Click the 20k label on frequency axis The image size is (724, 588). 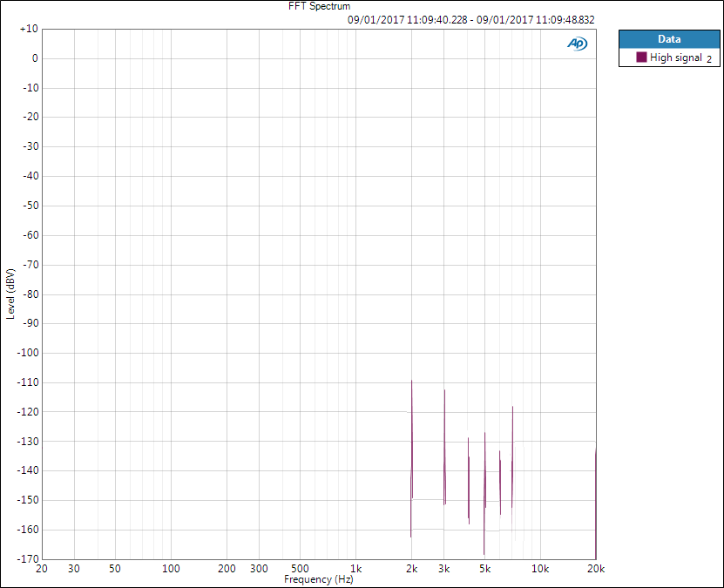tap(596, 569)
